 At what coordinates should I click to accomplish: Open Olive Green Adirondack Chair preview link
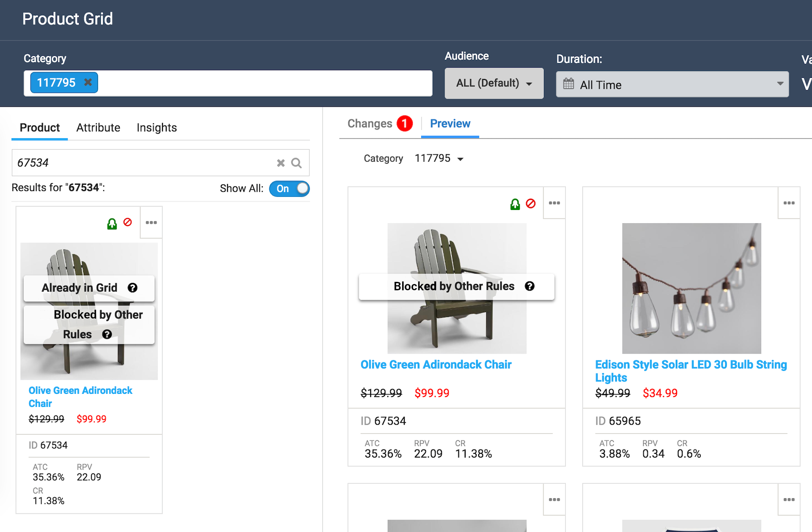pos(436,365)
